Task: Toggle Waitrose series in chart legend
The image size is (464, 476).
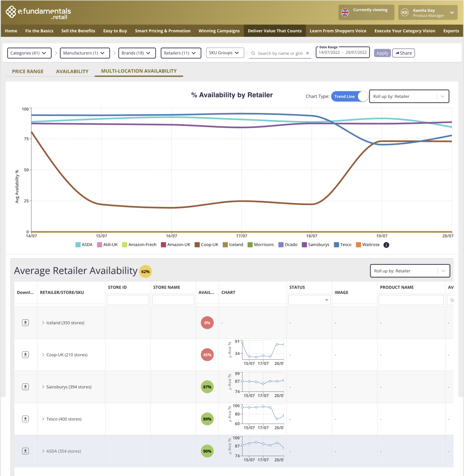Action: point(368,245)
